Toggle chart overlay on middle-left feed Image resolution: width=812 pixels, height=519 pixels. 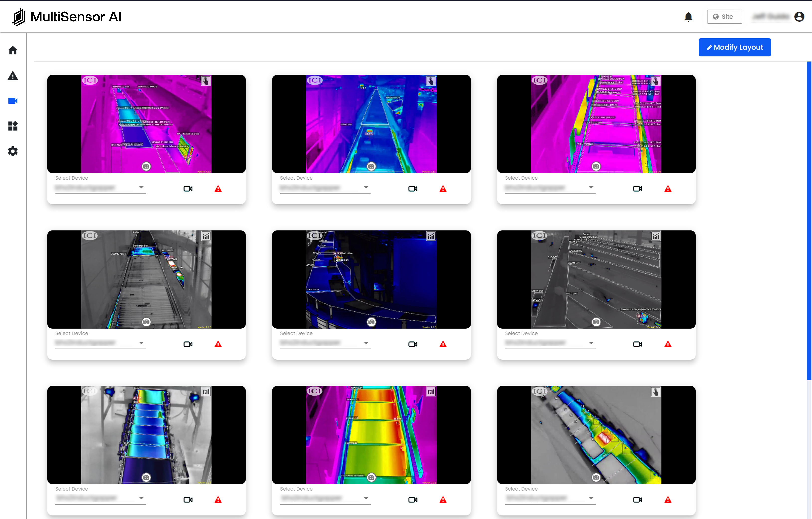[206, 236]
